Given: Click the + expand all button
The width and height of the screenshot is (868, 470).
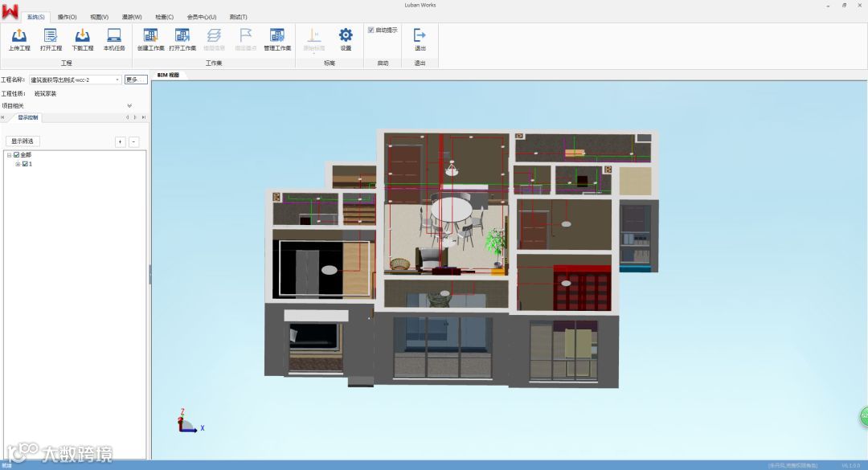Looking at the screenshot, I should tap(120, 141).
